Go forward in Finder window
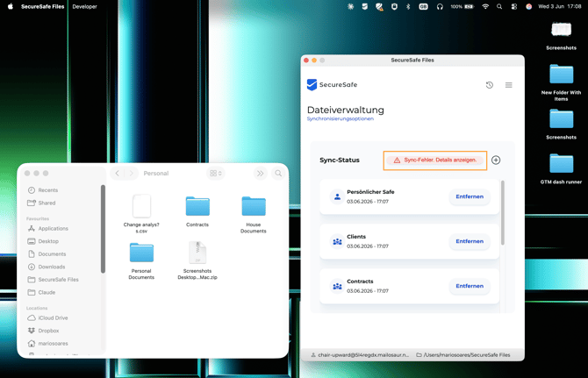 point(132,173)
